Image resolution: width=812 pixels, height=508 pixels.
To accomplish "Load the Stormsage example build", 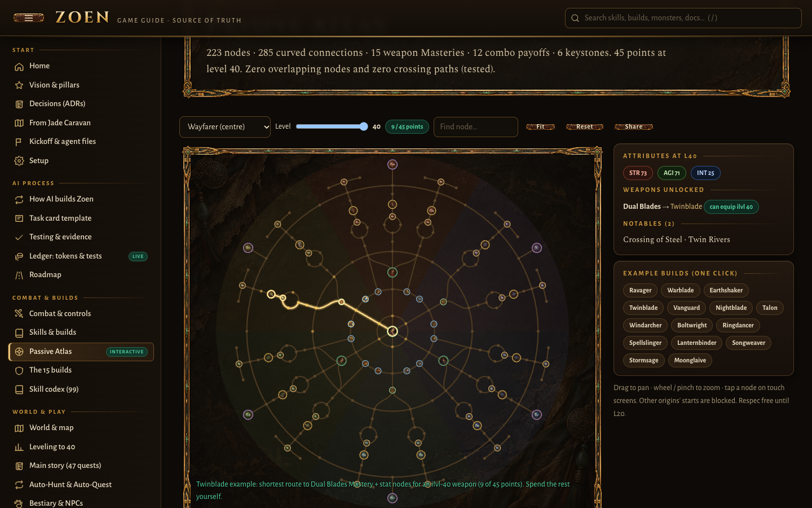I will [x=643, y=361].
